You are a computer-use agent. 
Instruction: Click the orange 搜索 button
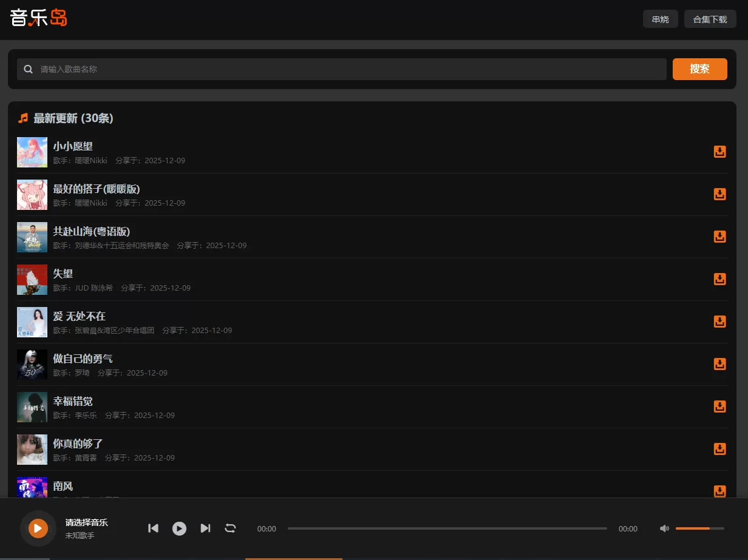pos(699,69)
